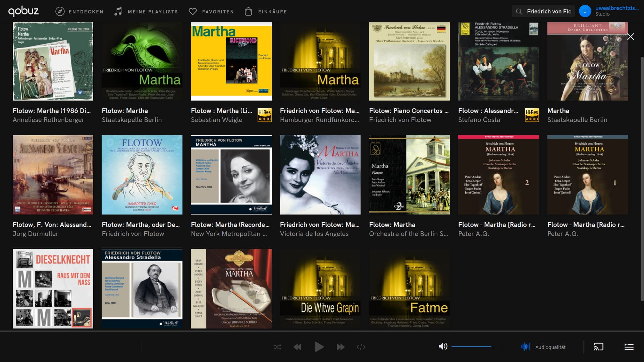644x362 pixels.
Task: Toggle shuffle playback
Action: (x=277, y=347)
